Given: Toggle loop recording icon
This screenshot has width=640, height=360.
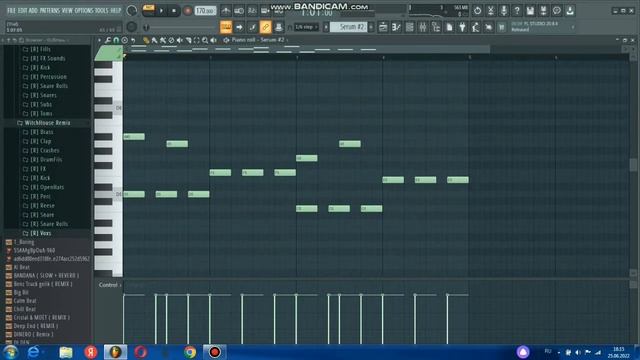Looking at the screenshot, I should click(279, 11).
